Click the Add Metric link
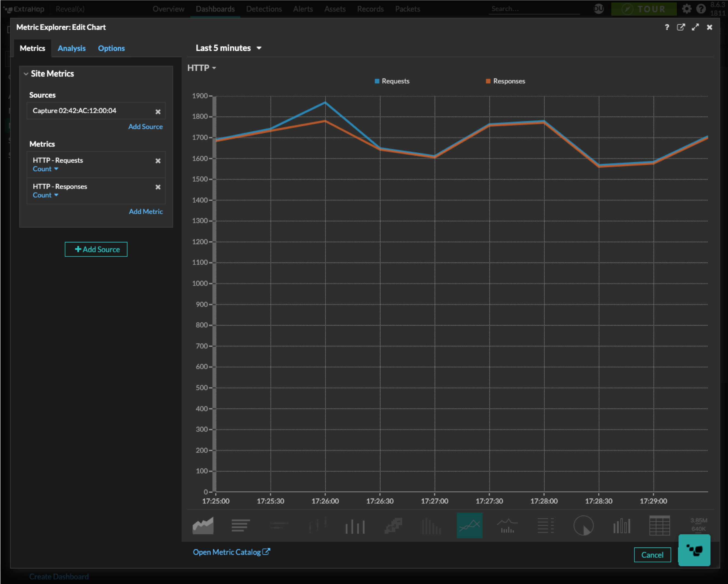 tap(145, 211)
